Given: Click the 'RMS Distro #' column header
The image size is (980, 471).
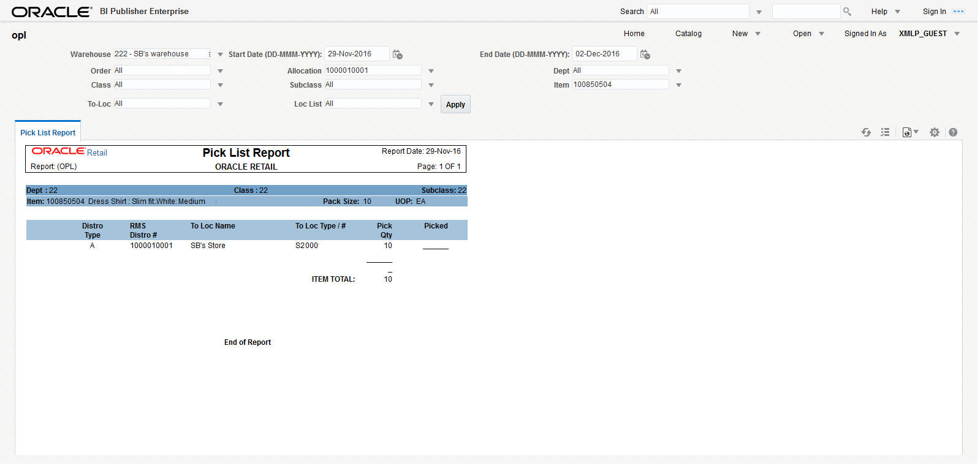Looking at the screenshot, I should click(143, 230).
